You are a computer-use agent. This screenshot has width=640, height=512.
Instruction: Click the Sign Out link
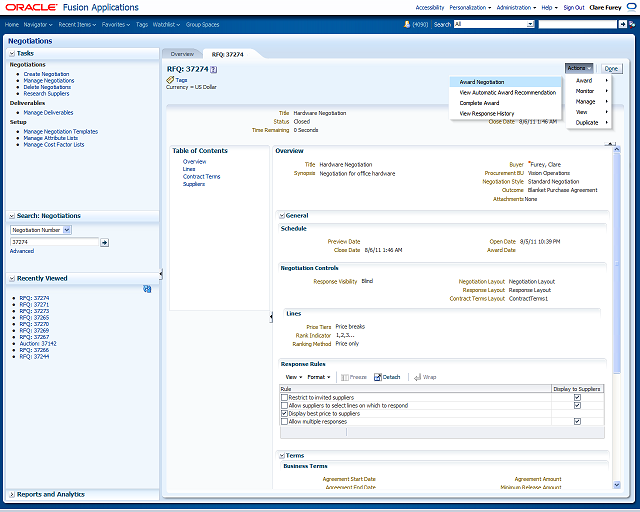[574, 7]
